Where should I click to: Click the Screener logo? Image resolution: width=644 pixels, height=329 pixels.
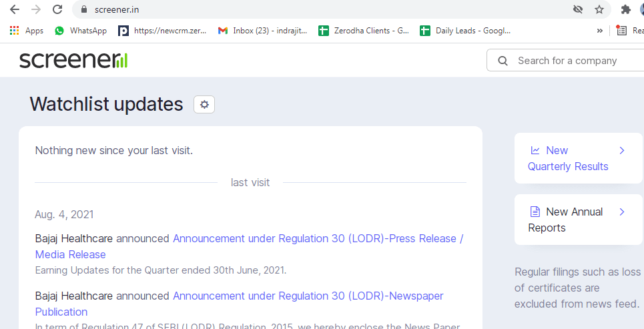point(73,60)
